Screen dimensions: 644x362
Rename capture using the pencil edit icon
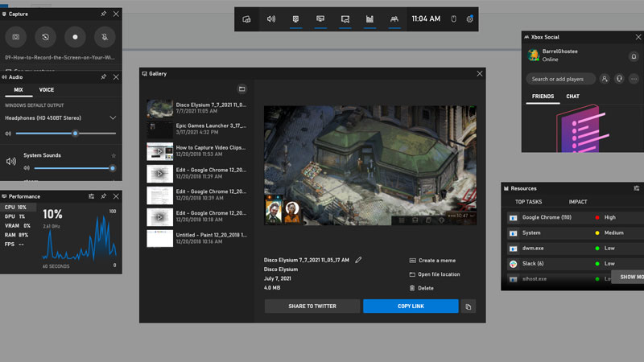coord(358,260)
